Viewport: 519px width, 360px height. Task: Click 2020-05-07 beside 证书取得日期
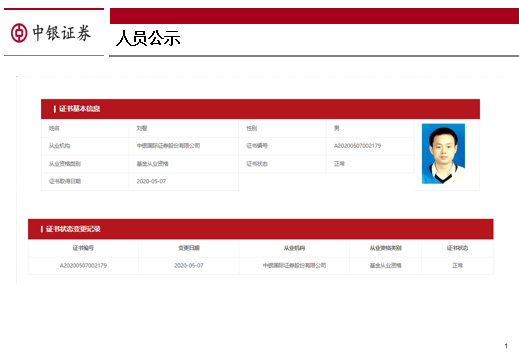pyautogui.click(x=151, y=181)
